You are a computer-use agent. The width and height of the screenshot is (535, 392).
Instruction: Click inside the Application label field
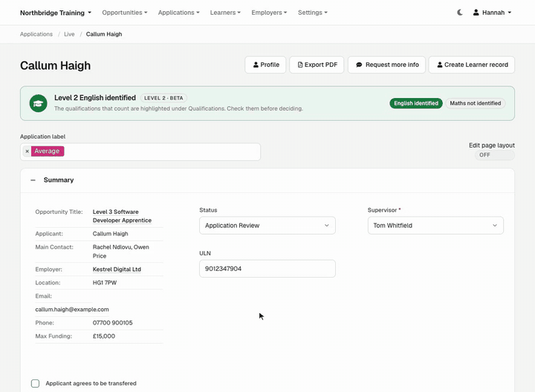(x=140, y=151)
